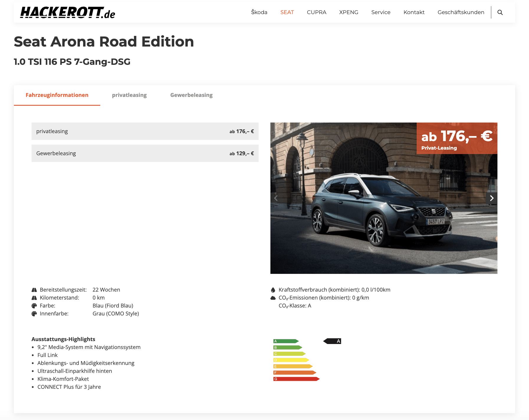Open the Kontakt link
Image resolution: width=529 pixels, height=420 pixels.
coord(414,12)
